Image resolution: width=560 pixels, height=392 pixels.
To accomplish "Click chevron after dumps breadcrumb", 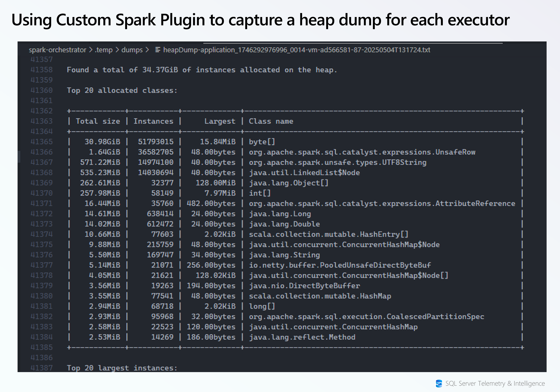I will click(147, 50).
